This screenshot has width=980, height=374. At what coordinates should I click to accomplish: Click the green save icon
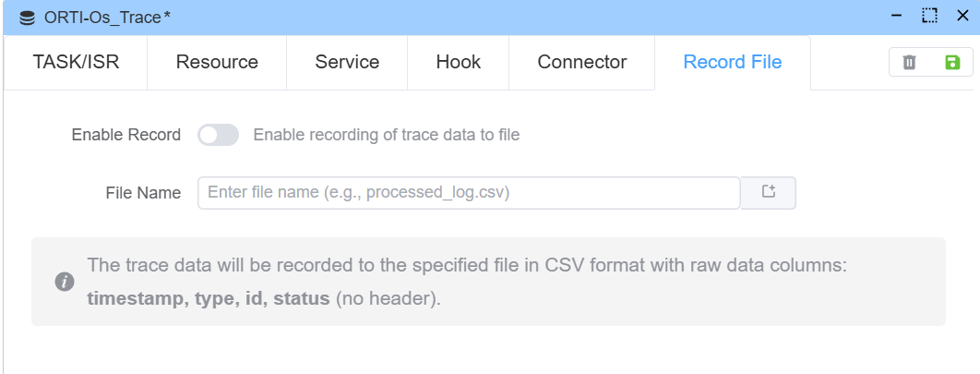[x=952, y=63]
